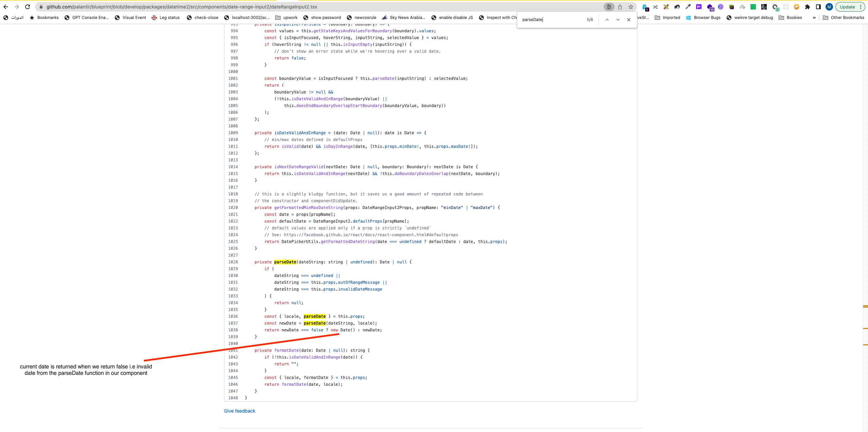
Task: Open the puzzle-piece extensions menu
Action: point(807,7)
